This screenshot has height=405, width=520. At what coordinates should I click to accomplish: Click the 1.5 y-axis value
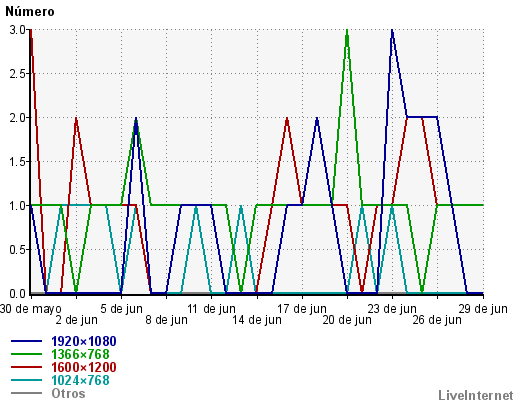tap(17, 162)
